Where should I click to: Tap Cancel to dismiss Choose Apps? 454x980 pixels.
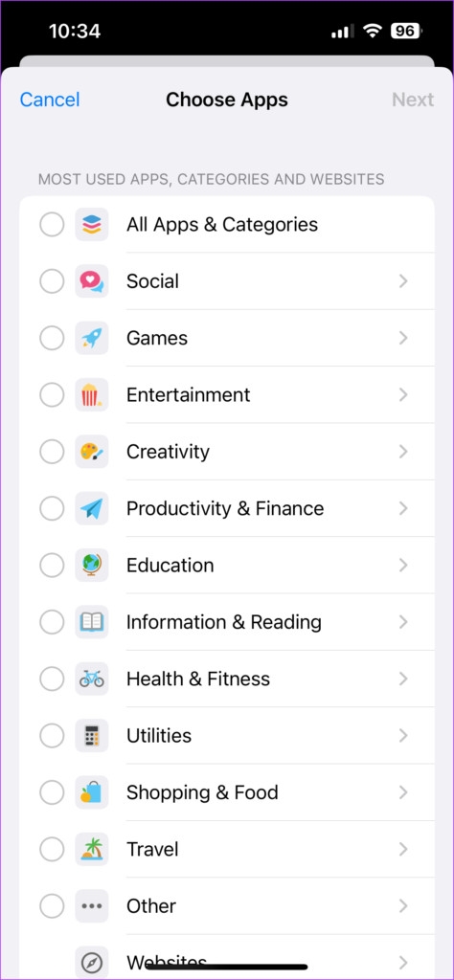[x=50, y=100]
